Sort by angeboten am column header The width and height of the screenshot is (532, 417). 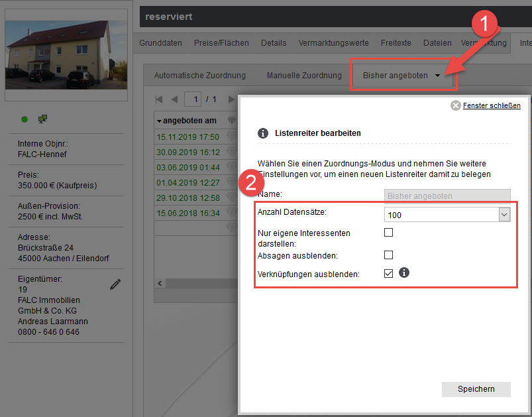(187, 121)
